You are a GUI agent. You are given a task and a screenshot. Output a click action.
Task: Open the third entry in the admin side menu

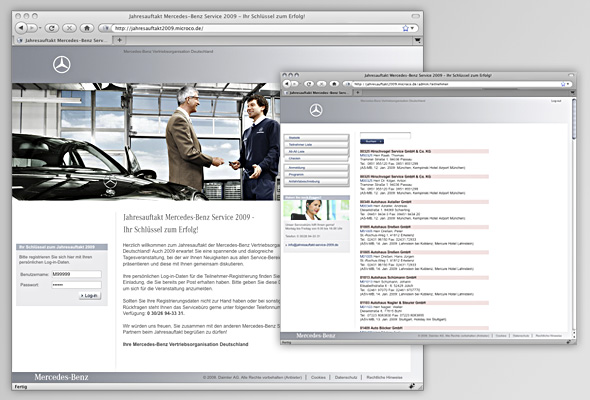(316, 151)
